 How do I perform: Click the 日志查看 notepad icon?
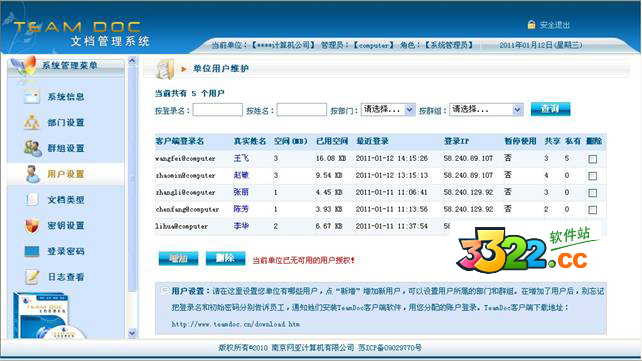click(32, 277)
